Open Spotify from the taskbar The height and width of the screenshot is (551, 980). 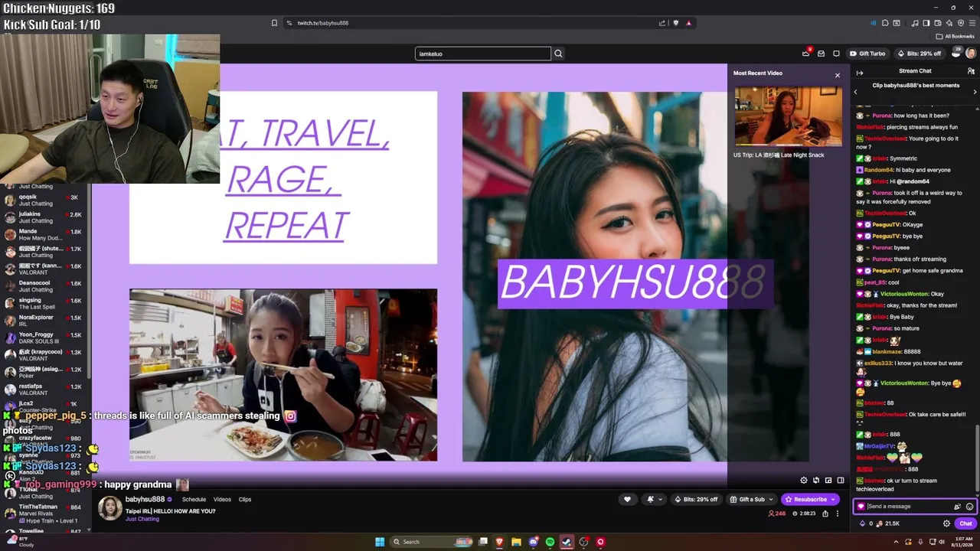(x=550, y=542)
